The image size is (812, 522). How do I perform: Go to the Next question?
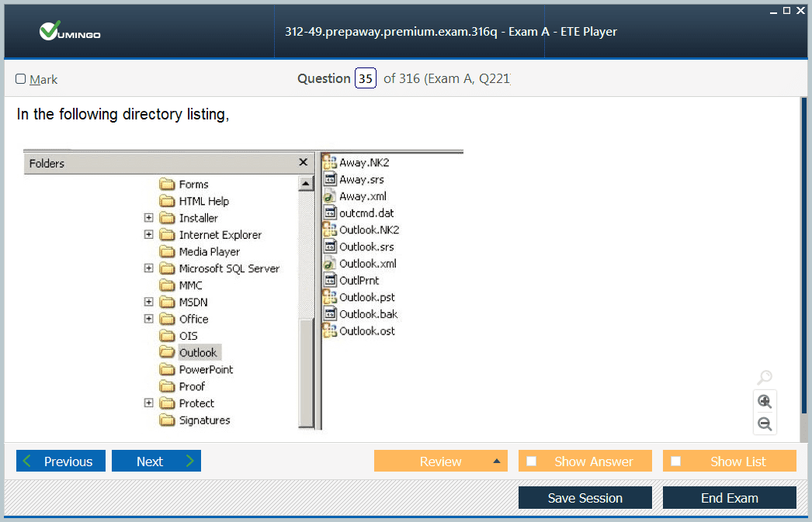tap(156, 461)
